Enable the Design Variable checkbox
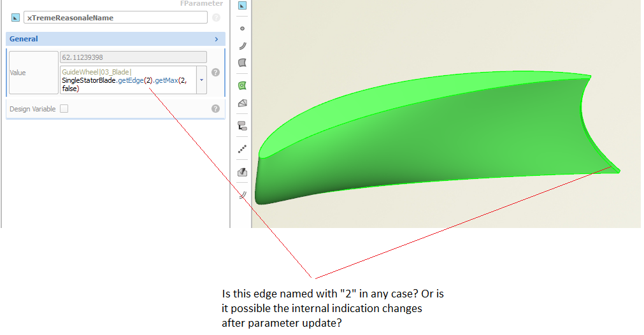The height and width of the screenshot is (335, 644). click(64, 109)
